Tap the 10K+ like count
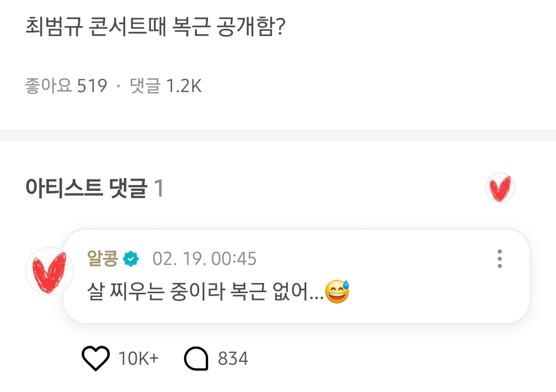556x392 pixels. [138, 359]
